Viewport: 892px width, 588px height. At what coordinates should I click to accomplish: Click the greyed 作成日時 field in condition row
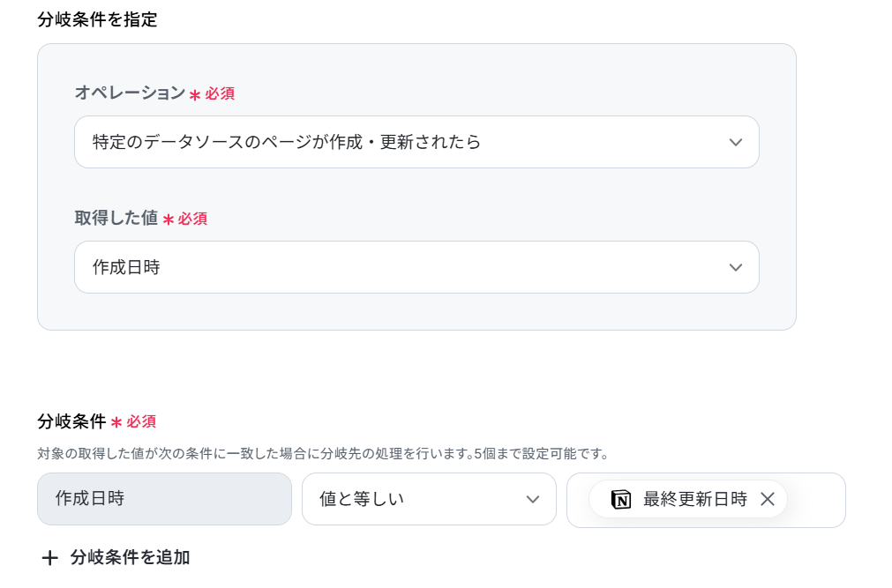(x=164, y=499)
